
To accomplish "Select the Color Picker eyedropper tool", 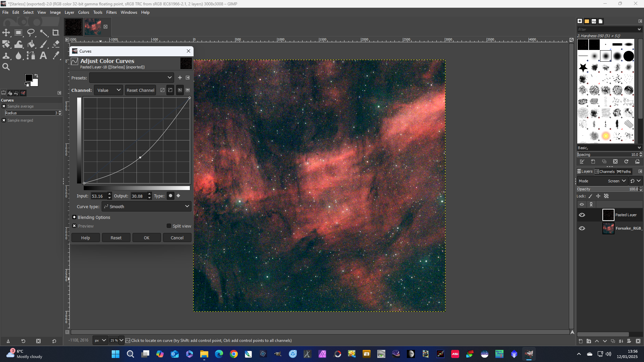I will point(56,56).
